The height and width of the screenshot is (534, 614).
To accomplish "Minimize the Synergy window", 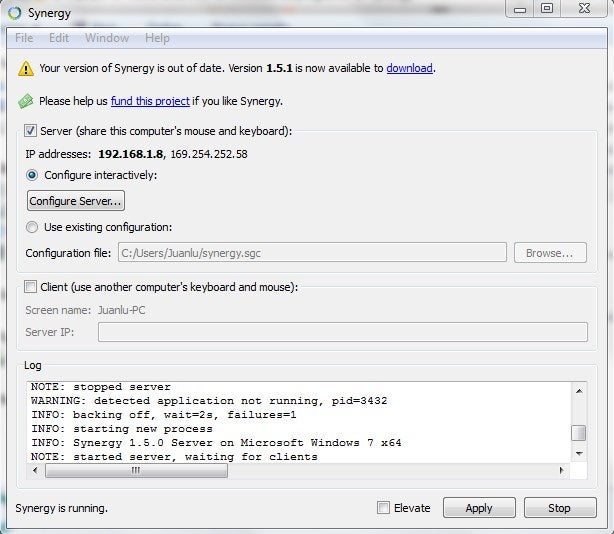I will pos(520,9).
